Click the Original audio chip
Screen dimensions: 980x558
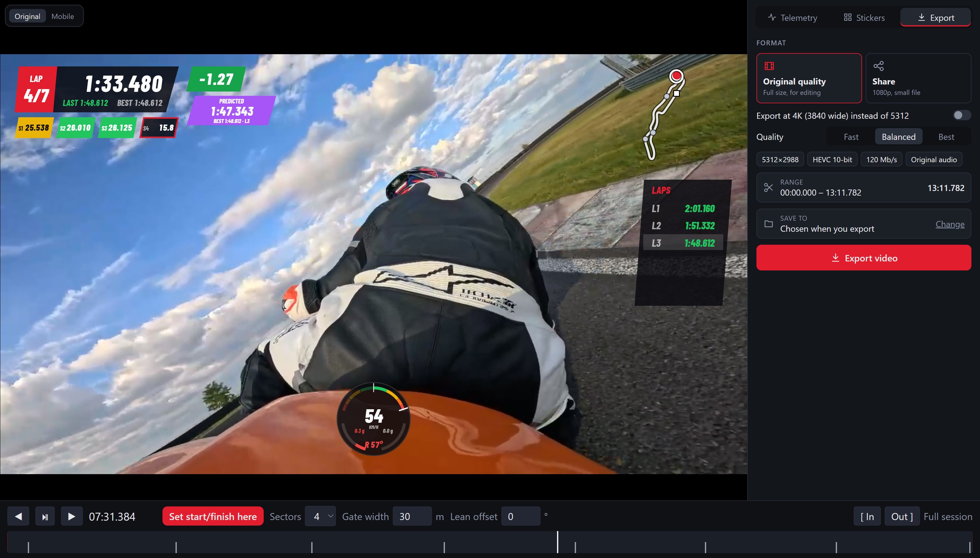[x=934, y=159]
